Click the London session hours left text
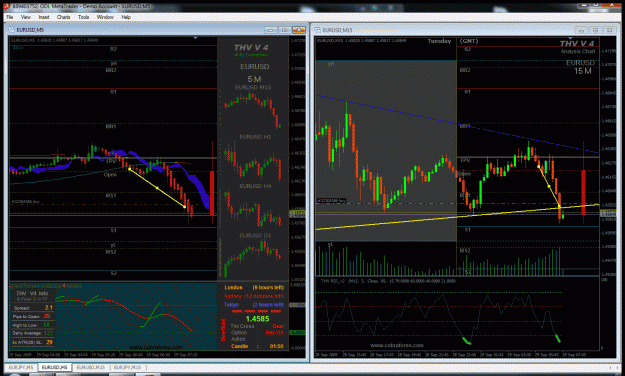The image size is (625, 376). coord(268,287)
